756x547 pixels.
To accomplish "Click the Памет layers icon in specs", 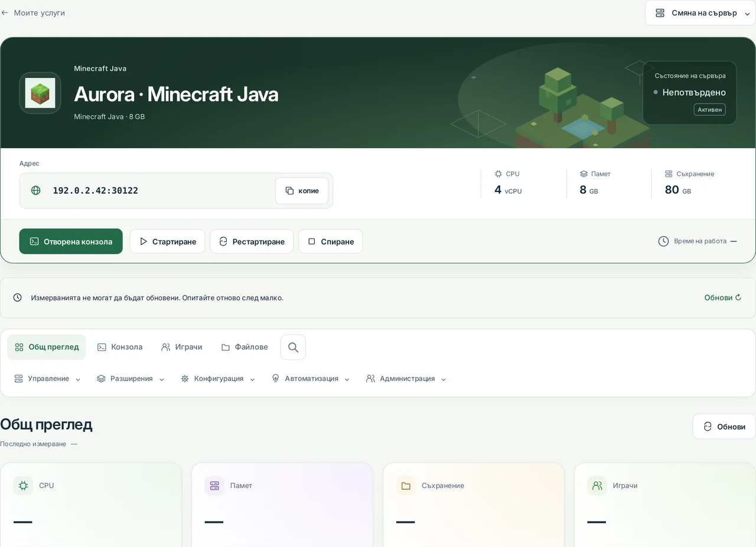I will (x=584, y=174).
